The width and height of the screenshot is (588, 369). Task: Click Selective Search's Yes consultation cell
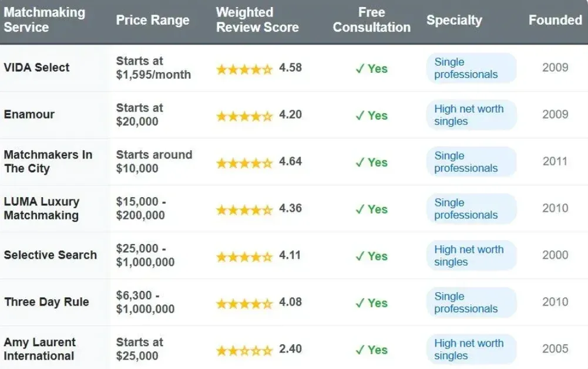click(371, 256)
